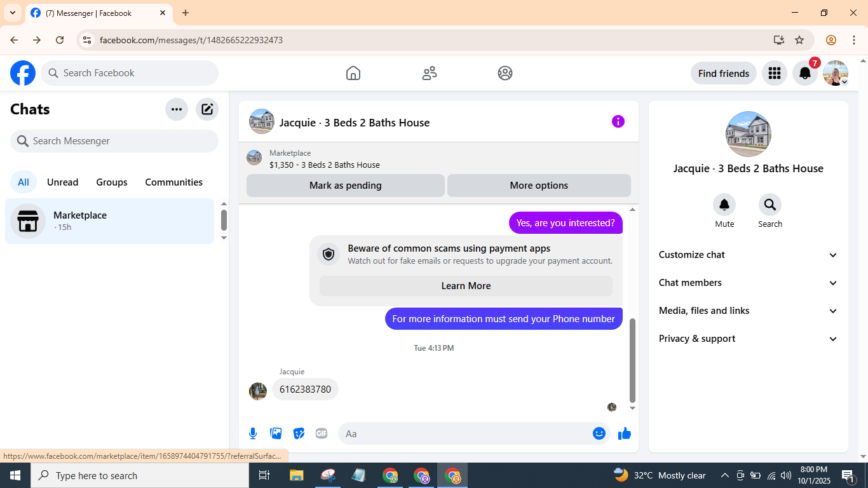Viewport: 868px width, 488px height.
Task: Open house thumbnail in right info panel
Action: [x=749, y=134]
